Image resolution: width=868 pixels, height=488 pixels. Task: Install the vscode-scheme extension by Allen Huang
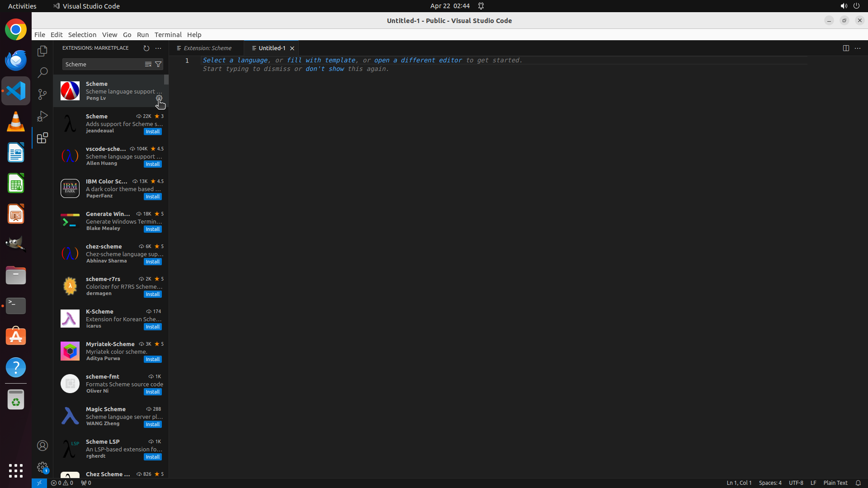(152, 164)
